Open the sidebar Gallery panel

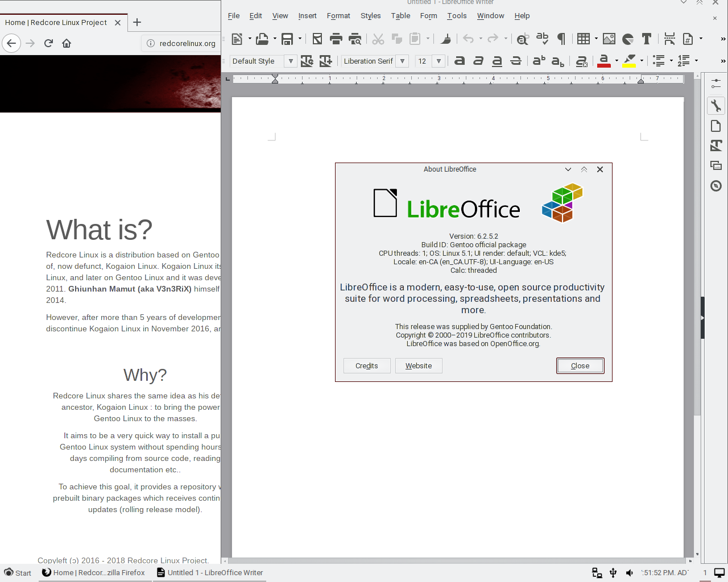pyautogui.click(x=716, y=165)
